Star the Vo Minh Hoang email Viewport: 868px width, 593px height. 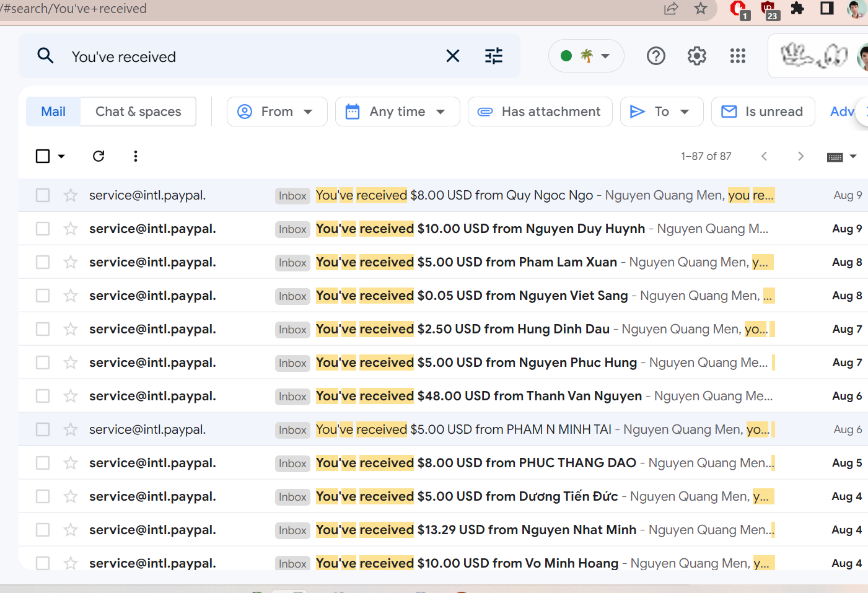pos(71,563)
